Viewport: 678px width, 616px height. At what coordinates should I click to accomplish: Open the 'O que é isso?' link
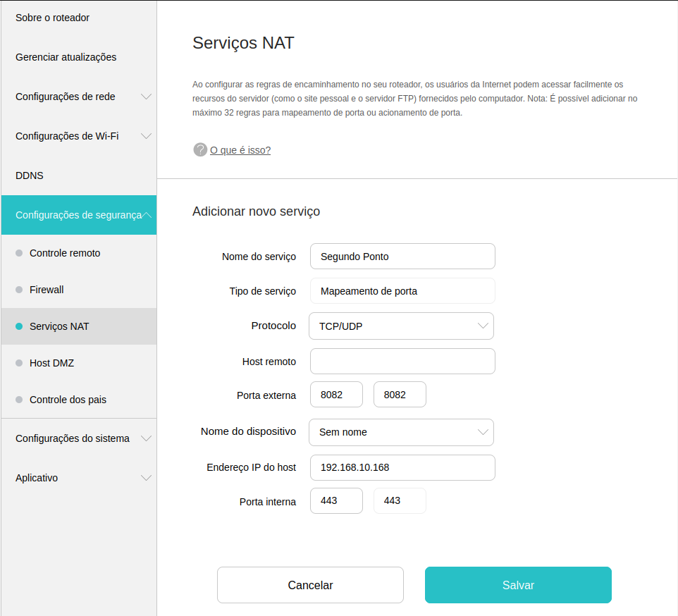tap(240, 150)
